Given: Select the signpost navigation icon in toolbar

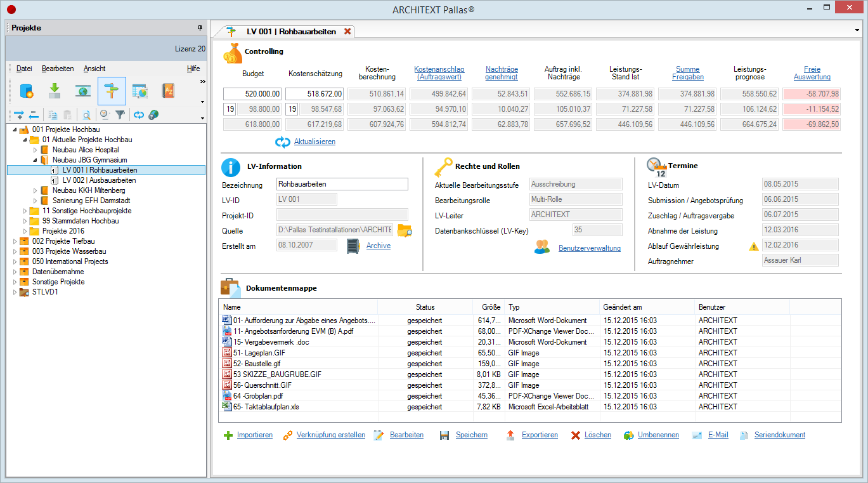Looking at the screenshot, I should (x=112, y=91).
